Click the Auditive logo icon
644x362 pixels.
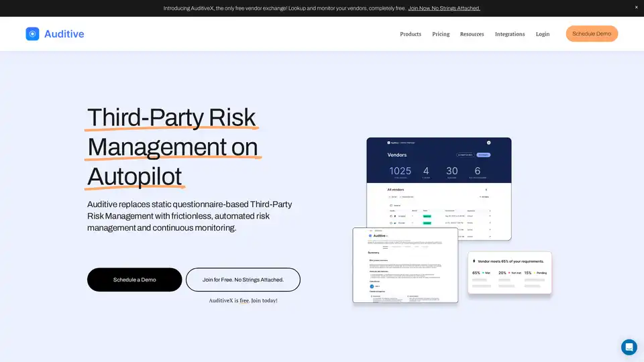(32, 34)
